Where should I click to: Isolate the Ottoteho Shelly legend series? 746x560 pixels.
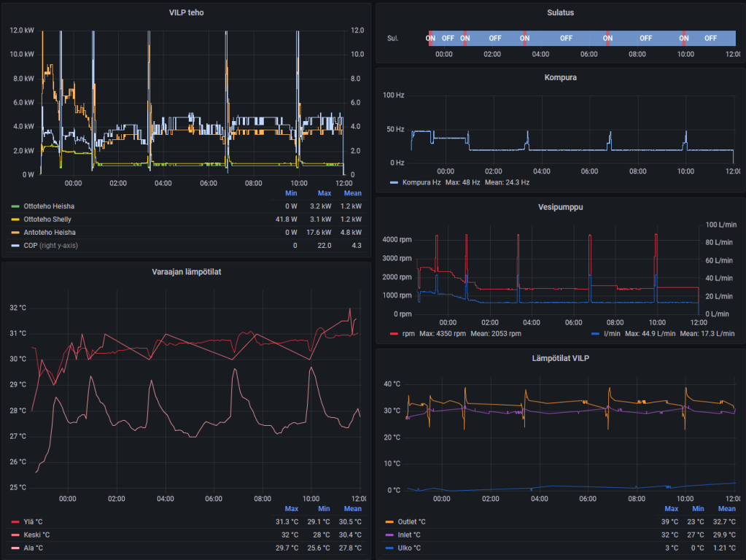(x=47, y=219)
